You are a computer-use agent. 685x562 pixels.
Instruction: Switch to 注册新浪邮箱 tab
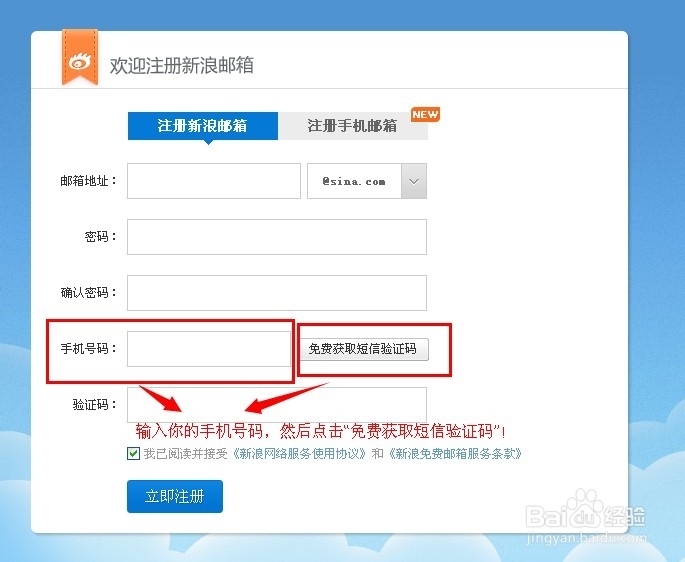(x=203, y=126)
